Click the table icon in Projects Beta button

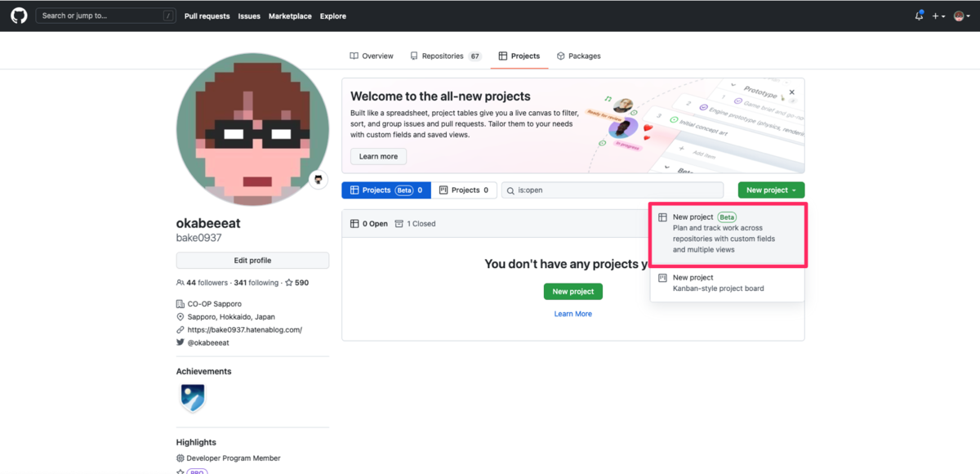354,190
